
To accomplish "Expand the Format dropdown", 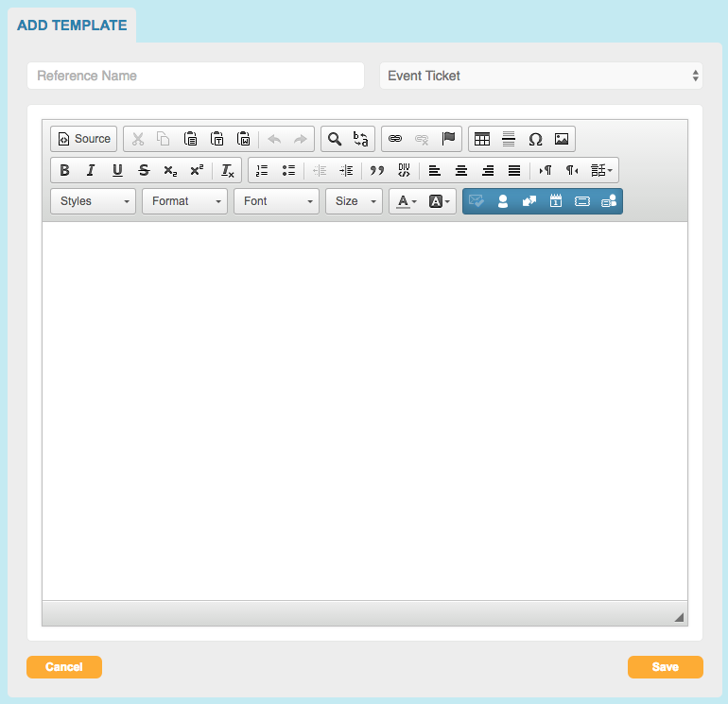I will coord(184,201).
